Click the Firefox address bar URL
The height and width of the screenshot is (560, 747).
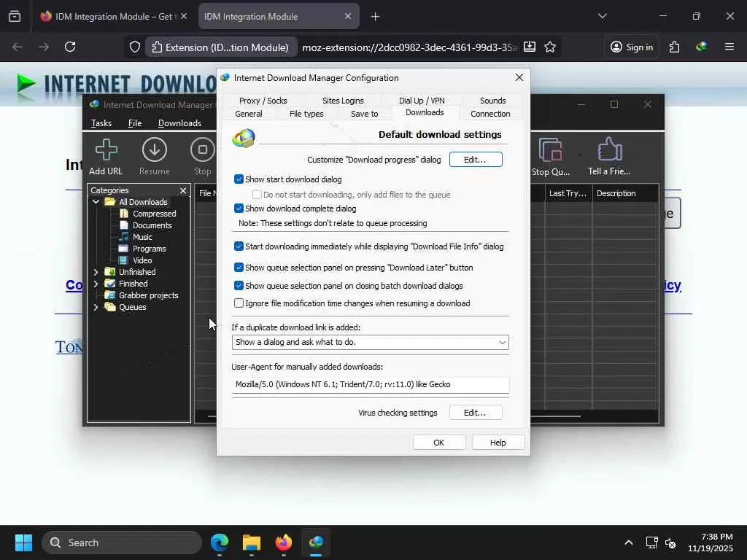click(410, 47)
